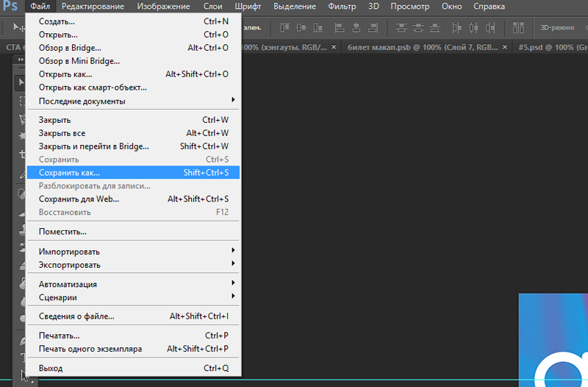Close the билет макап.psb tab

click(x=505, y=47)
